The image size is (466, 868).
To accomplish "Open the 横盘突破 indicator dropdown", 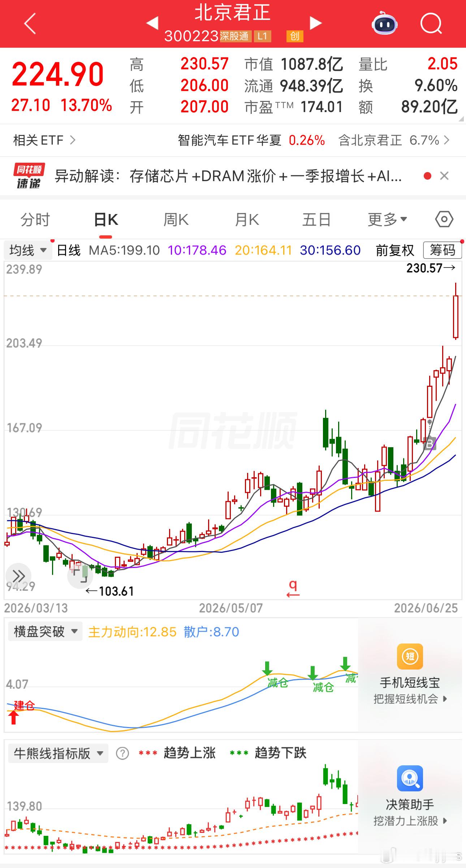I will (x=46, y=632).
